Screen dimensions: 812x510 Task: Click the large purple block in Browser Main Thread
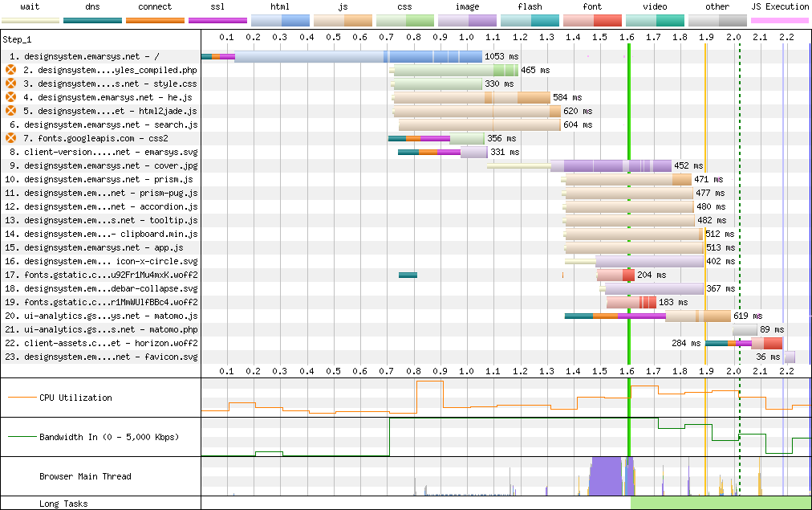tap(607, 476)
